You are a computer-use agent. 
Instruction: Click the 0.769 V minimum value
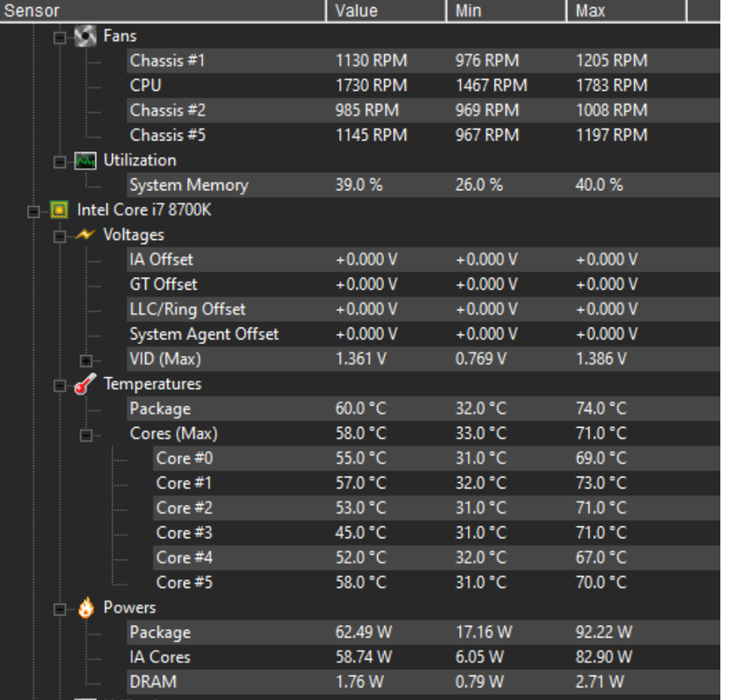coord(481,360)
